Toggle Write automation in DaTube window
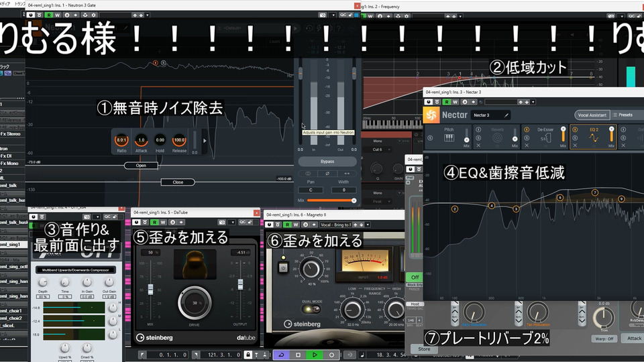Image resolution: width=644 pixels, height=362 pixels. pyautogui.click(x=163, y=222)
